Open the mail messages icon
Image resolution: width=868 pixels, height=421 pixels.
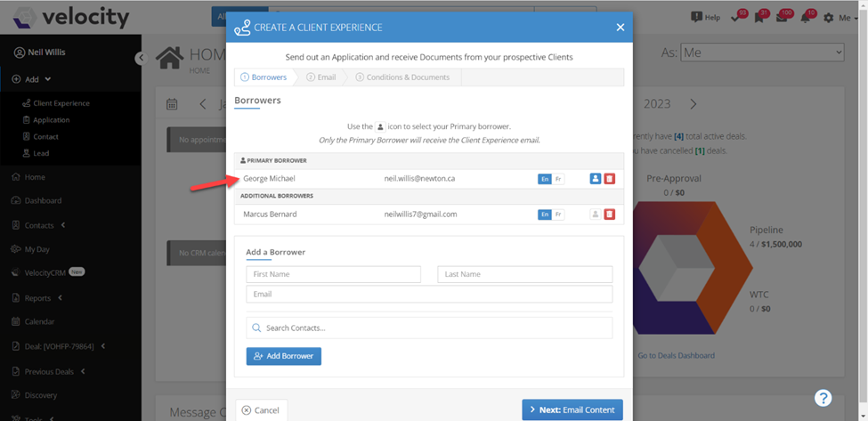click(782, 17)
